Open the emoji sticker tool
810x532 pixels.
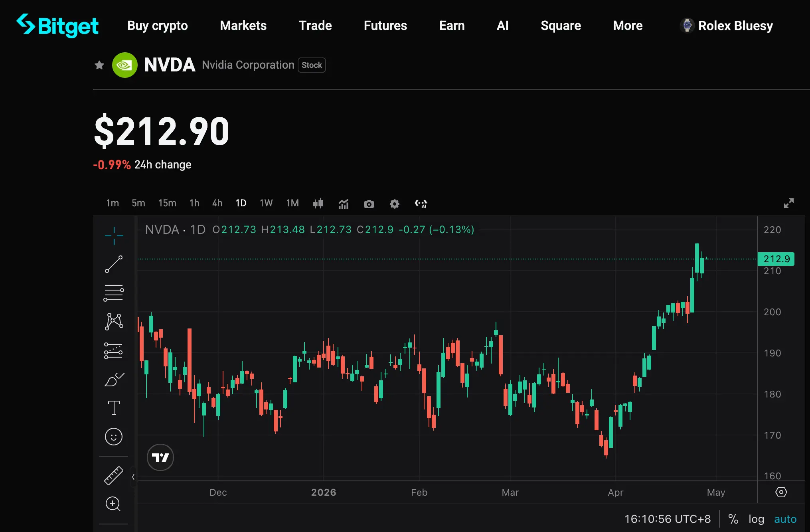tap(114, 437)
